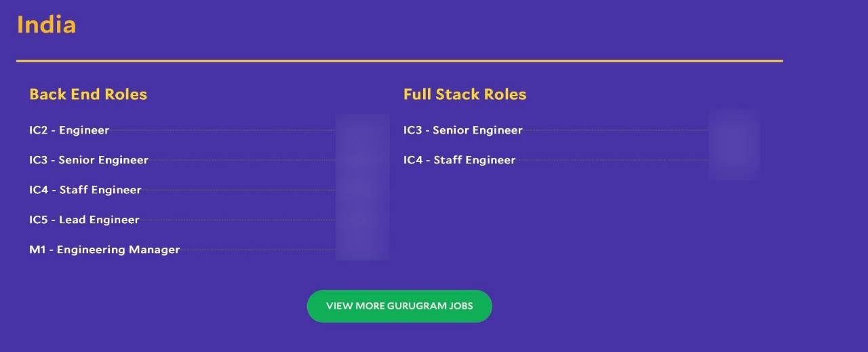Screen dimensions: 868x352
Task: Select IC3 - Senior Engineer under Back End Roles
Action: click(x=89, y=160)
